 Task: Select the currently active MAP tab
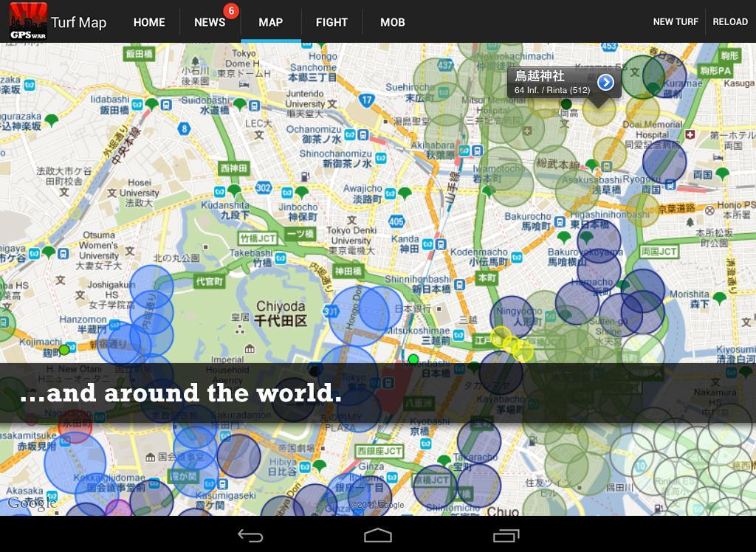point(270,22)
